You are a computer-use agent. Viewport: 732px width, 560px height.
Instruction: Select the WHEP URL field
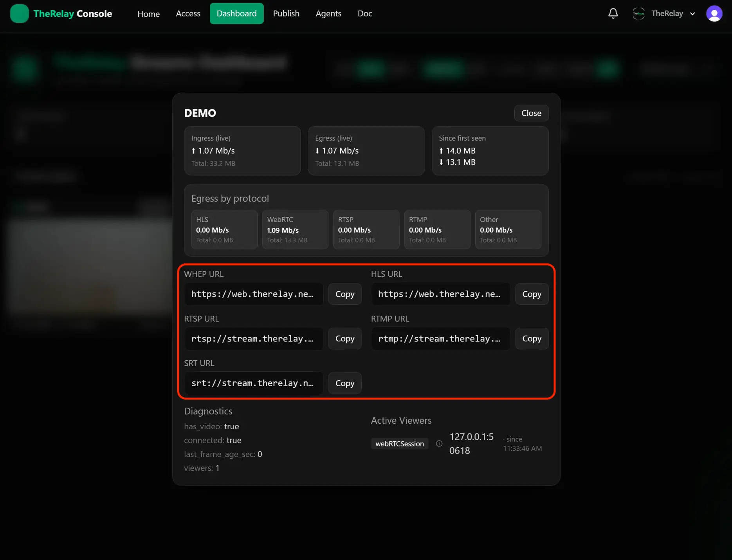pos(254,294)
